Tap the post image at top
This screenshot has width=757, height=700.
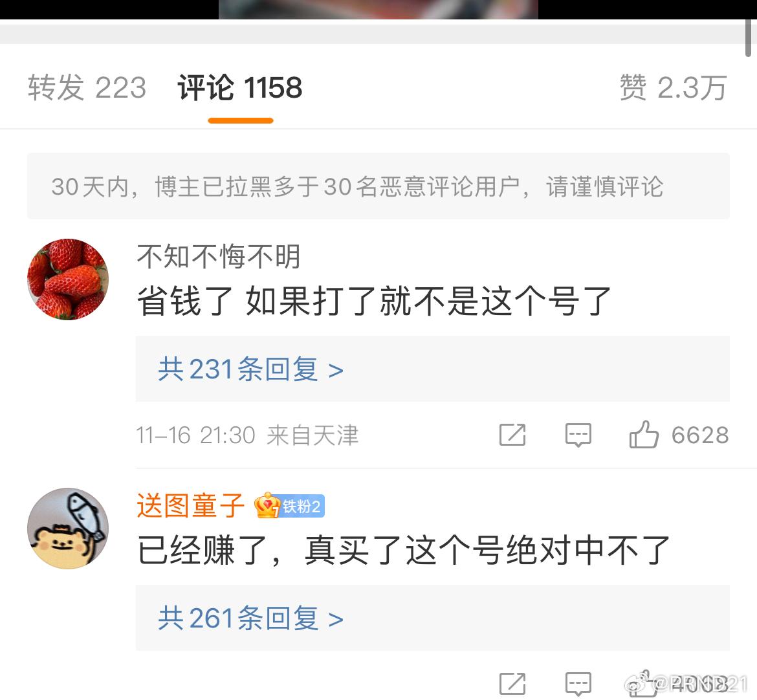[x=378, y=10]
